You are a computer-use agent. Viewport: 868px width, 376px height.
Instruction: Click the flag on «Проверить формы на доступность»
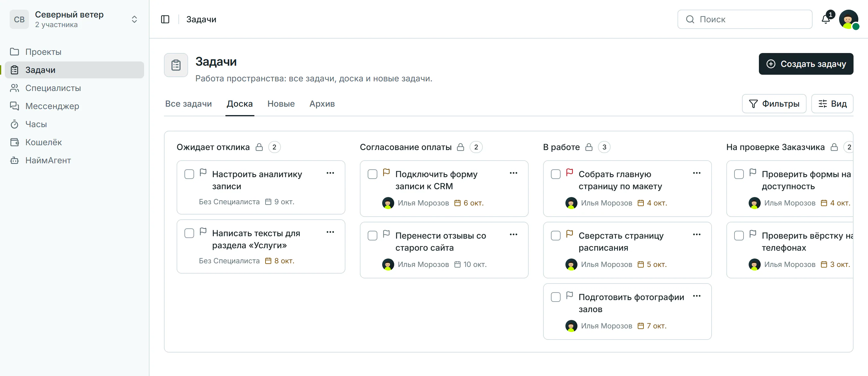[753, 173]
